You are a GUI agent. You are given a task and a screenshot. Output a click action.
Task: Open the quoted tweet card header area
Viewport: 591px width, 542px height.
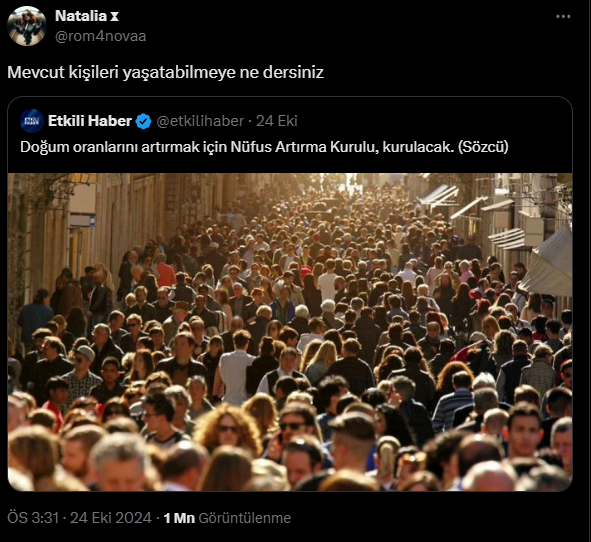pyautogui.click(x=290, y=134)
